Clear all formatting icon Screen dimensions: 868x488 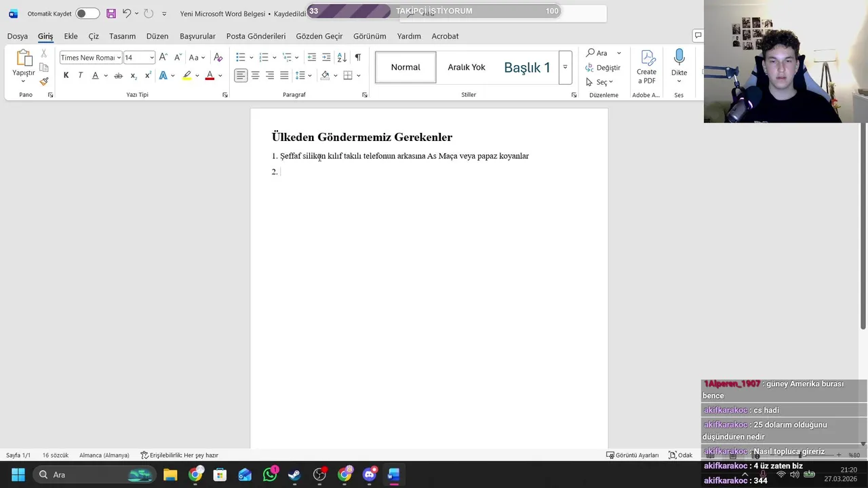pos(218,58)
